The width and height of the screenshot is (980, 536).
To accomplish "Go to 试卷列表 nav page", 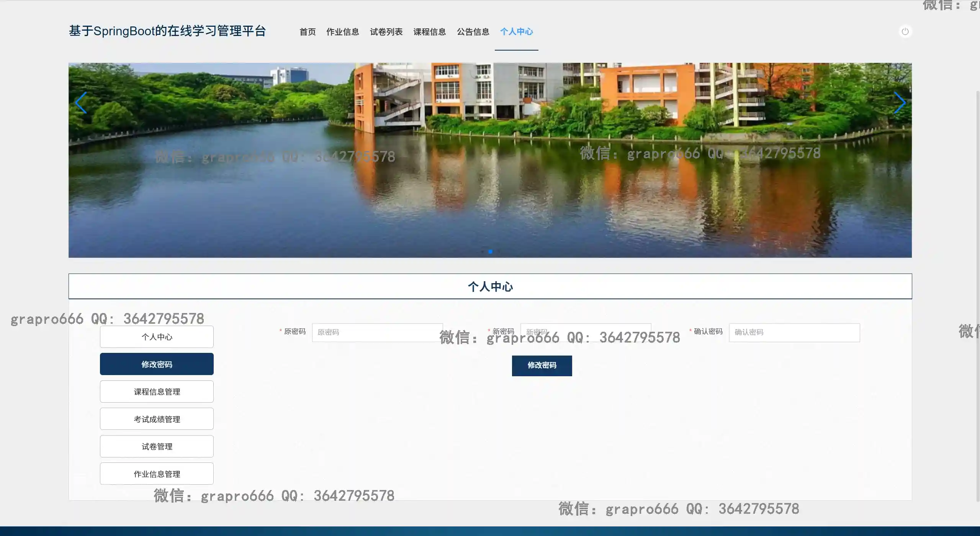I will pyautogui.click(x=386, y=32).
